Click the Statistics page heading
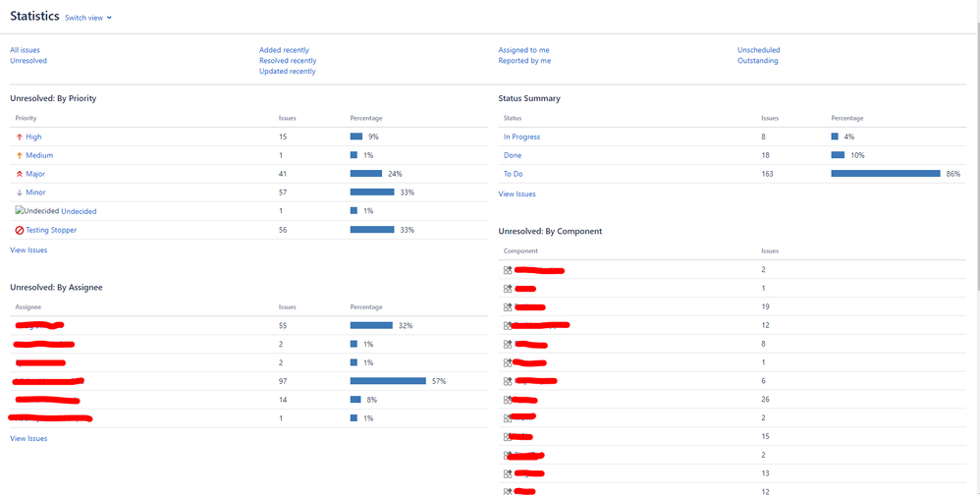 click(35, 17)
